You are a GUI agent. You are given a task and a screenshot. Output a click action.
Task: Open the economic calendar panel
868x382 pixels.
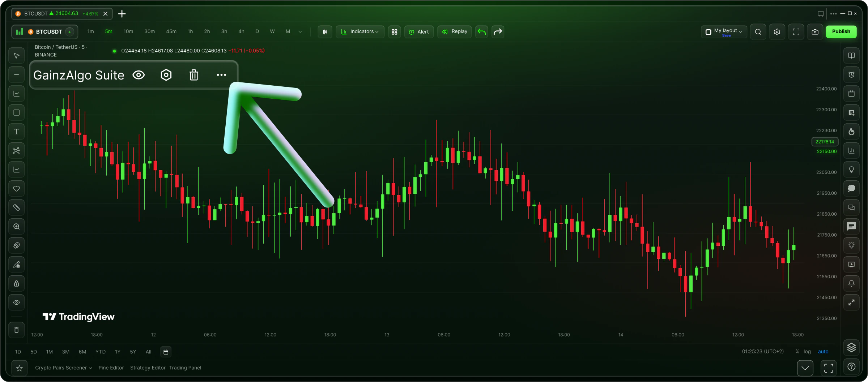click(x=852, y=94)
